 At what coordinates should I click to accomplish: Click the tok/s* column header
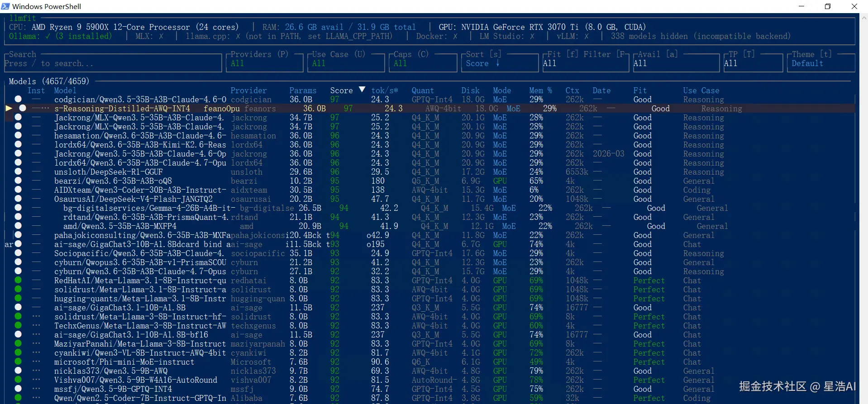click(x=385, y=90)
